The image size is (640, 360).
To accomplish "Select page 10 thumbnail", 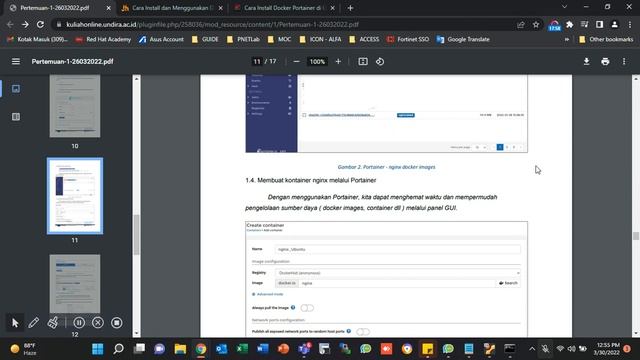I will [75, 106].
